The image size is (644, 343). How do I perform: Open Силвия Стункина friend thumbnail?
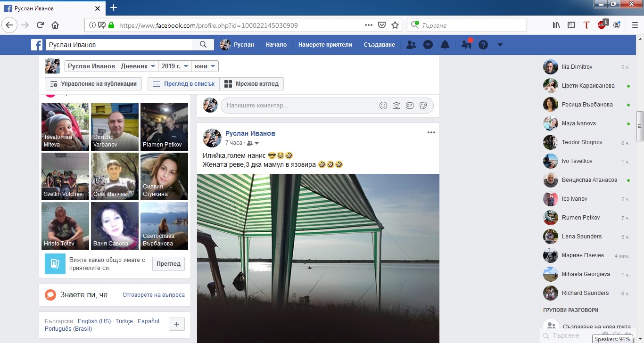pos(164,176)
